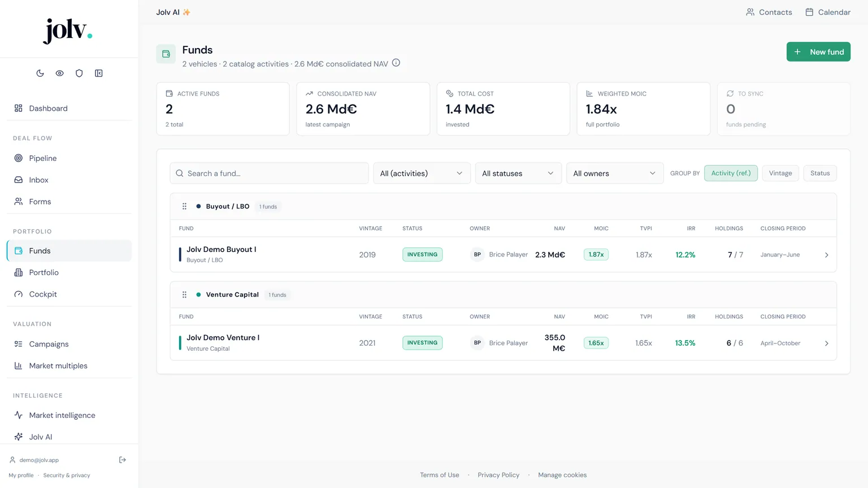Click the BP owner avatar in Venture row
This screenshot has height=488, width=868.
[478, 343]
